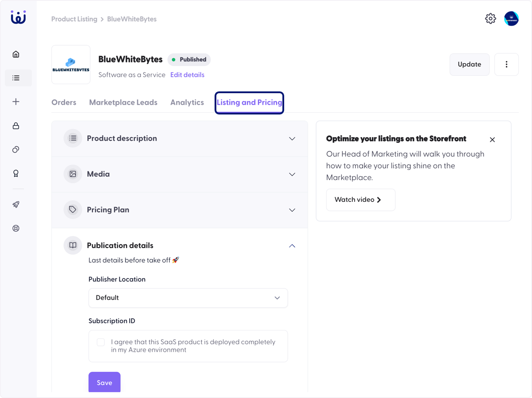Dismiss the Optimize your listings card
532x398 pixels.
pyautogui.click(x=492, y=139)
